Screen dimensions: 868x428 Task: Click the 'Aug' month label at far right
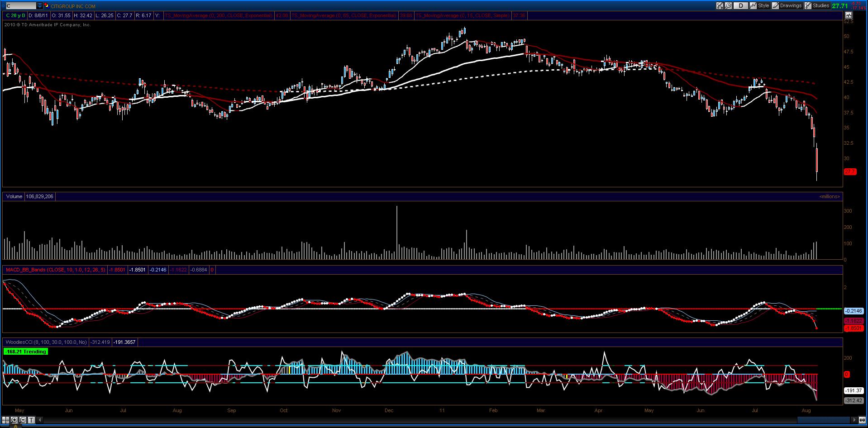click(806, 410)
